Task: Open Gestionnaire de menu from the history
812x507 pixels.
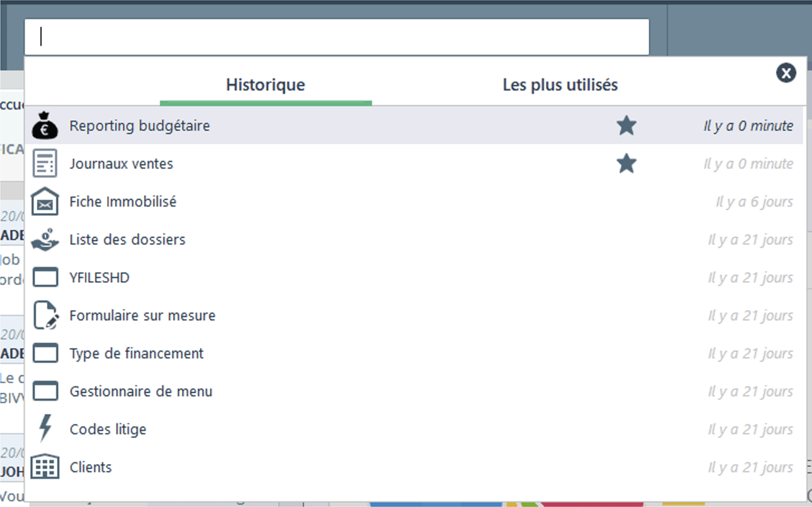Action: (x=140, y=391)
